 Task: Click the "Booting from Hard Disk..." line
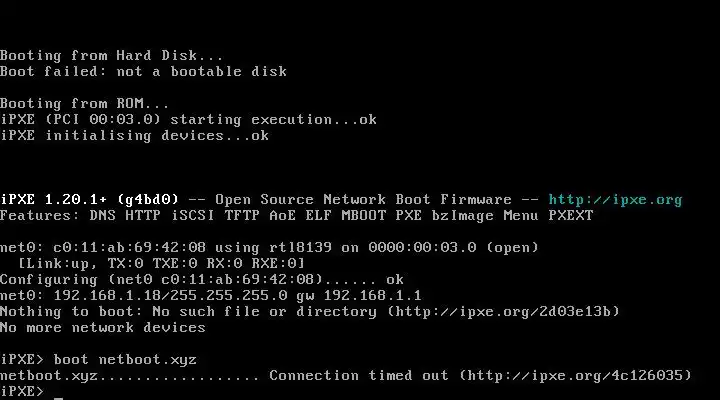coord(112,55)
